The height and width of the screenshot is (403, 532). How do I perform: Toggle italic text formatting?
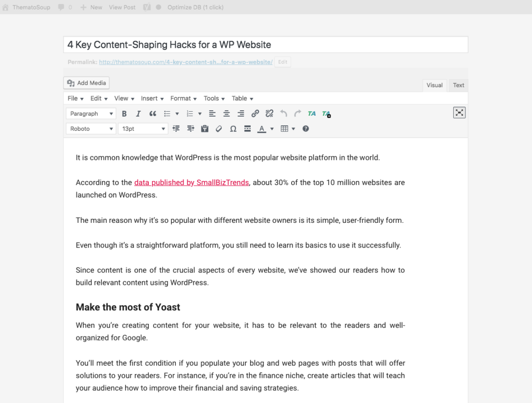[138, 114]
